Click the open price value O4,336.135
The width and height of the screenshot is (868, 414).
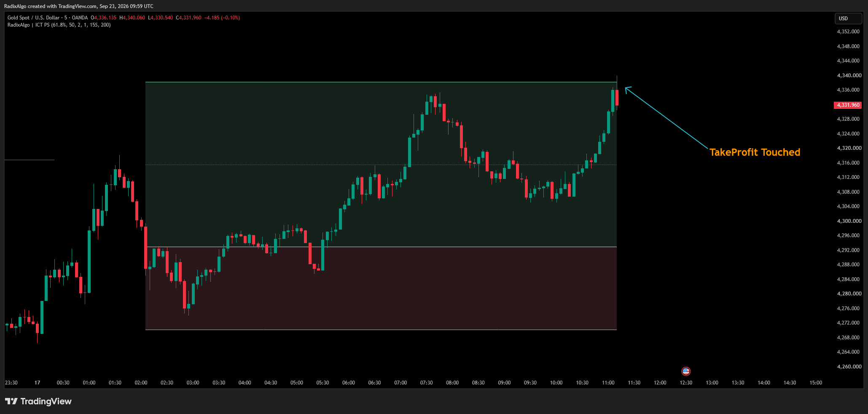104,18
